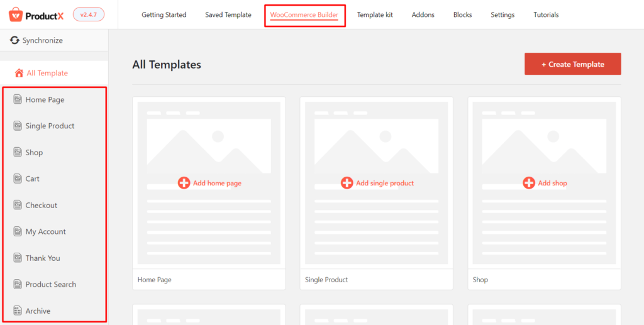644x325 pixels.
Task: Click the All Template home icon
Action: tap(19, 73)
